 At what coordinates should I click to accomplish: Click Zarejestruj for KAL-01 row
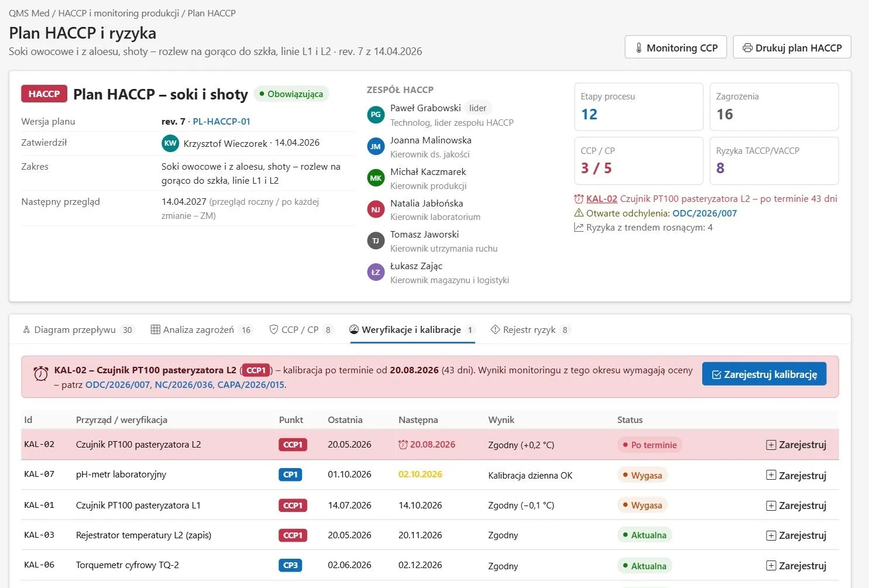click(x=796, y=506)
